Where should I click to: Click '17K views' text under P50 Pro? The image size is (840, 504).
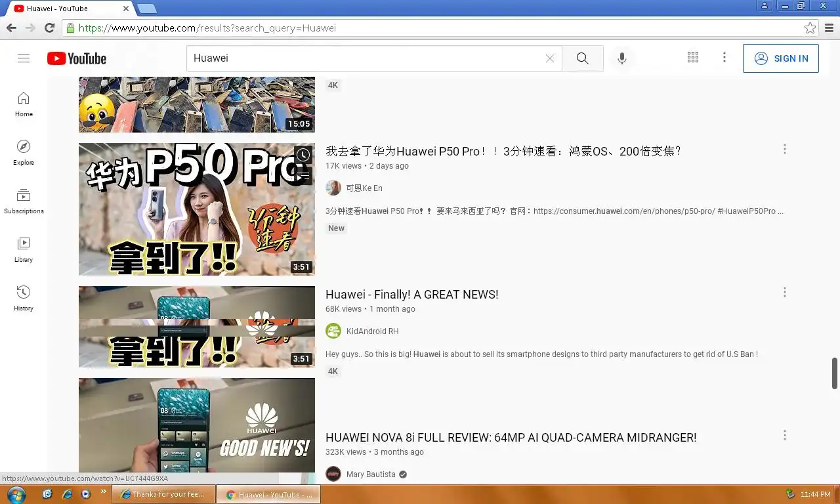(343, 166)
